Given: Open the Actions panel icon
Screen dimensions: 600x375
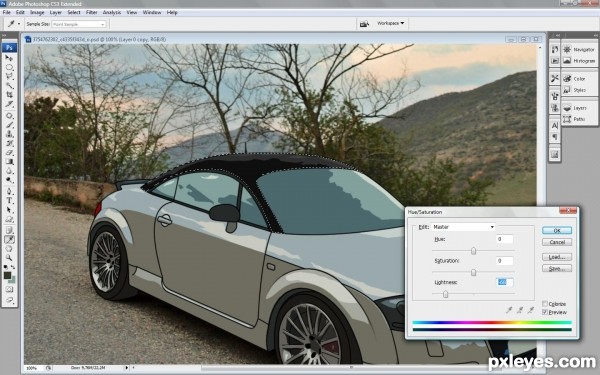Looking at the screenshot, I should click(x=554, y=60).
